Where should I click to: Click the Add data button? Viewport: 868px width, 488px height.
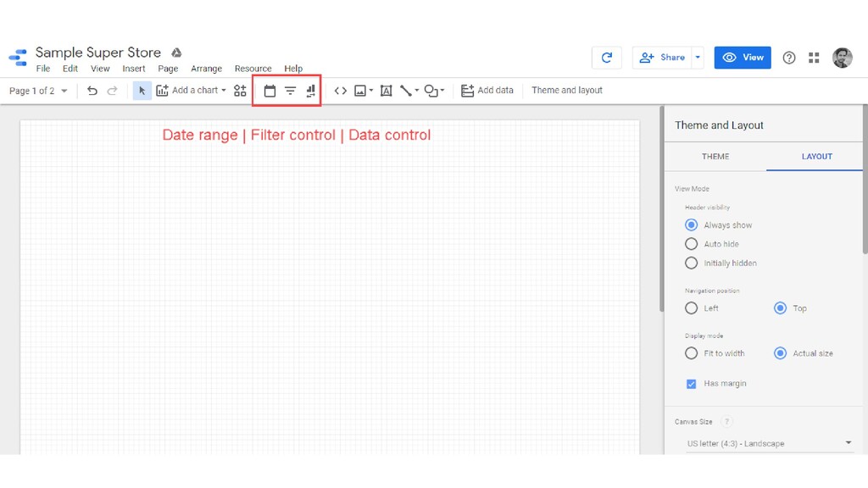click(487, 90)
